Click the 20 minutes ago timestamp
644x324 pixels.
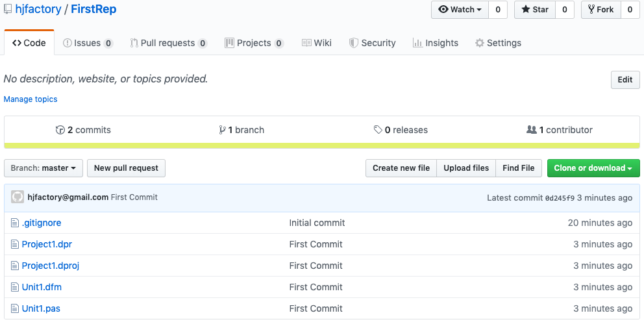tap(600, 223)
